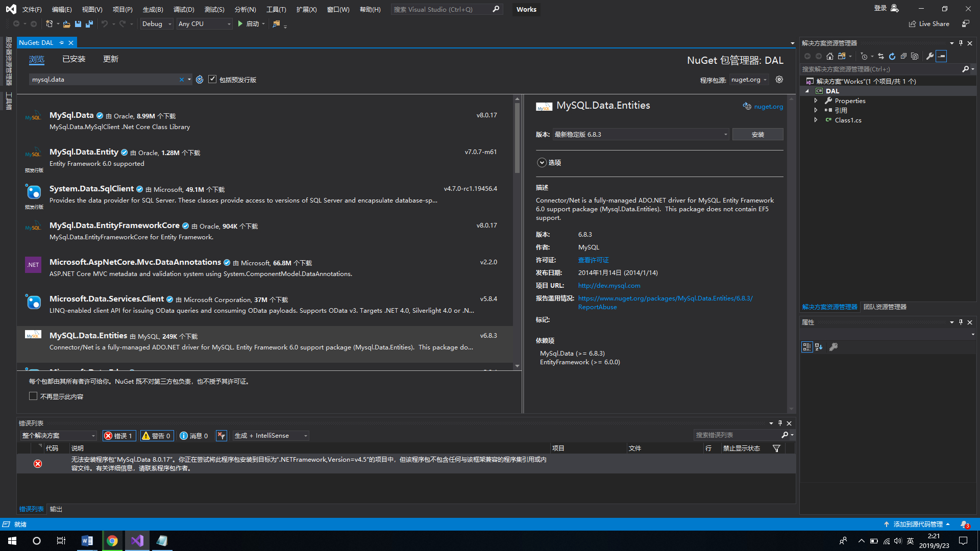Check the 'do not show again' checkbox
This screenshot has height=551, width=980.
pos(33,396)
